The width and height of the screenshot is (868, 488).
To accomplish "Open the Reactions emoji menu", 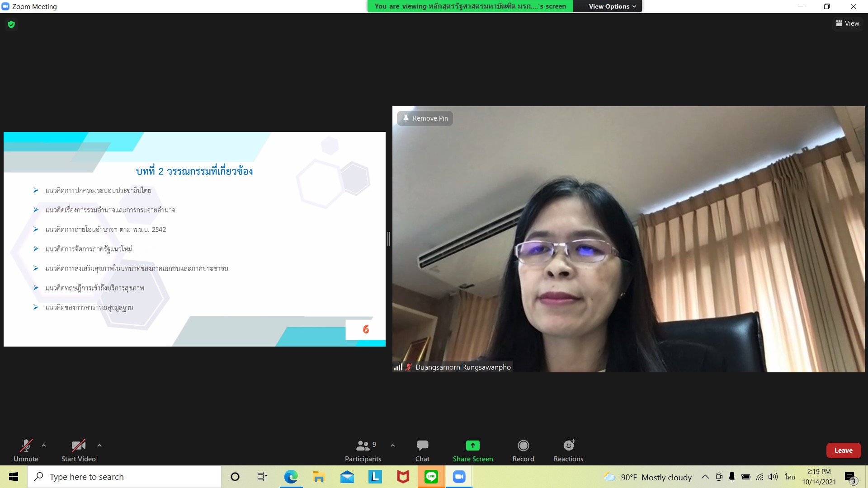I will pyautogui.click(x=568, y=446).
